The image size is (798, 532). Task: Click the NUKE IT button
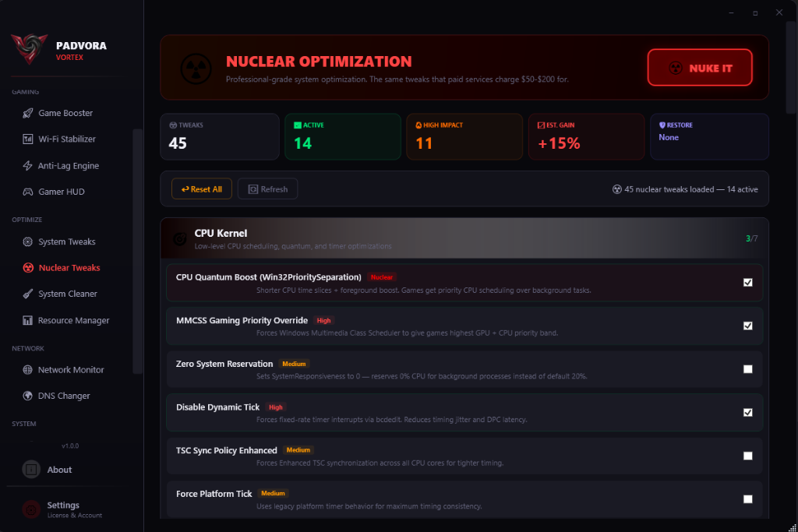pos(700,68)
